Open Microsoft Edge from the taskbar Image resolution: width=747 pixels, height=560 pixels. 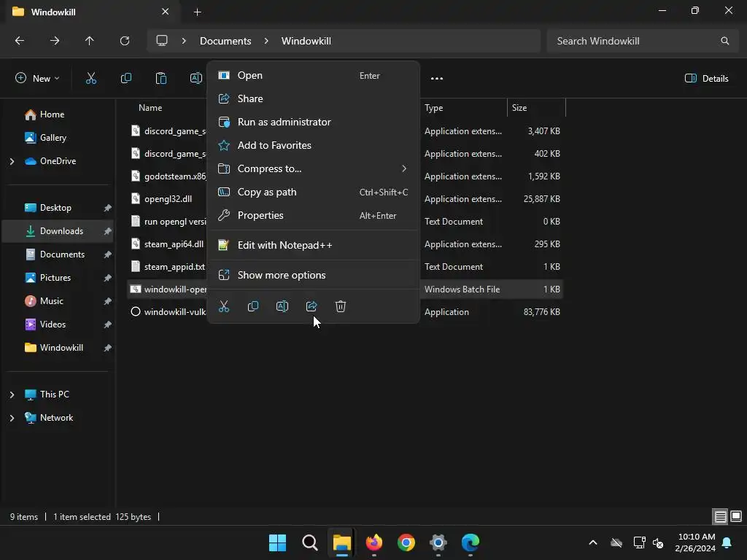(471, 542)
